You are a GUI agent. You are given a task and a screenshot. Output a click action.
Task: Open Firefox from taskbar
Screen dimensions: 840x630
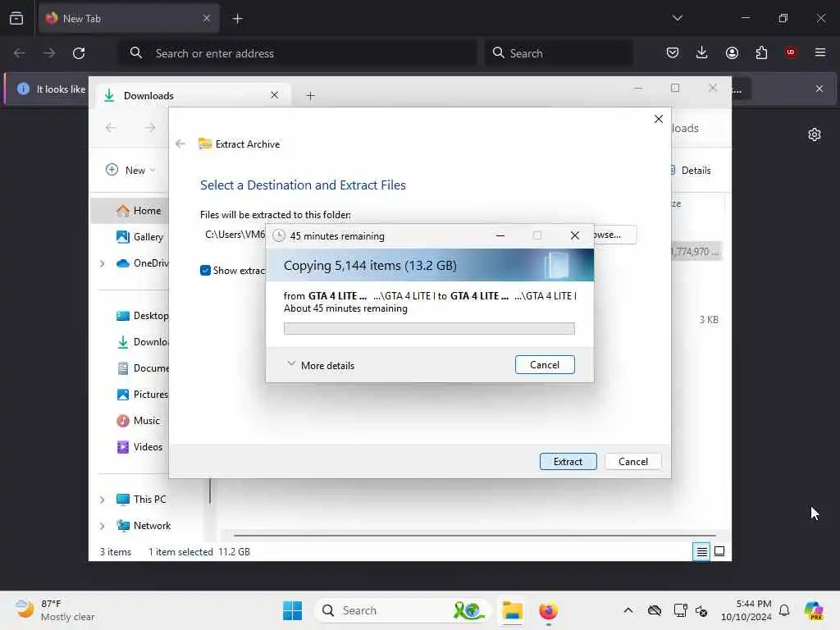[x=548, y=610]
